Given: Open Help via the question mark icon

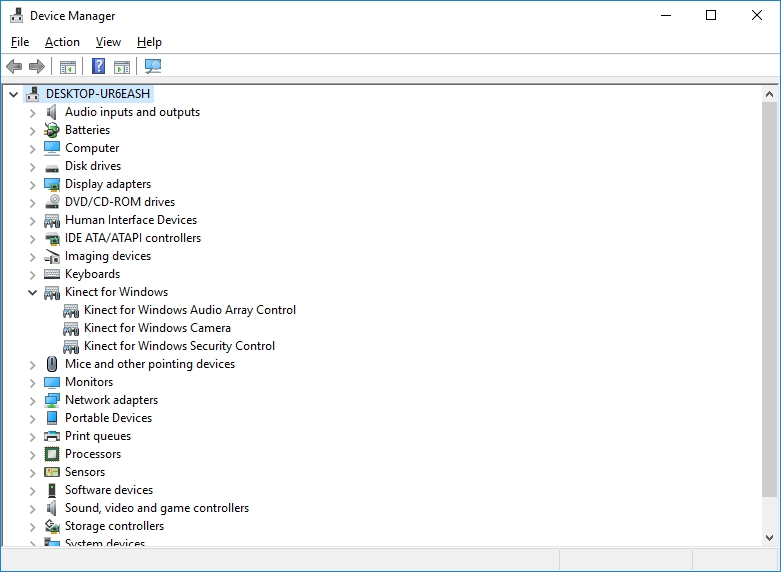Looking at the screenshot, I should tap(99, 66).
